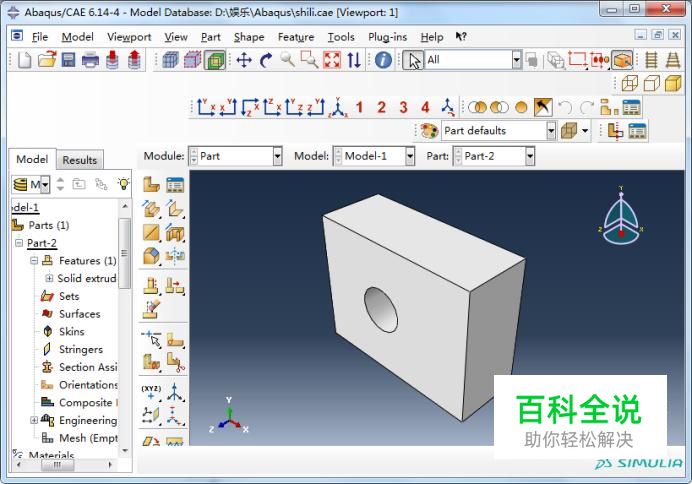Image resolution: width=692 pixels, height=484 pixels.
Task: Select the Rotate View tool
Action: (266, 60)
